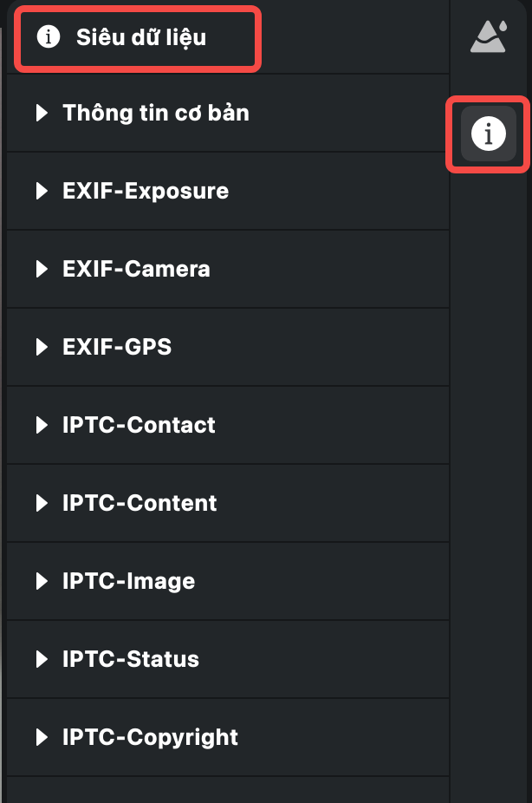The image size is (532, 803).
Task: Expand the IPTC-Image section arrow
Action: click(42, 581)
